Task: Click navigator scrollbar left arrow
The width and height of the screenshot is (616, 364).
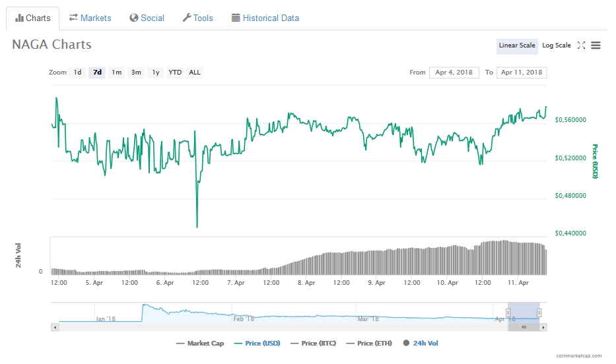Action: pos(55,327)
